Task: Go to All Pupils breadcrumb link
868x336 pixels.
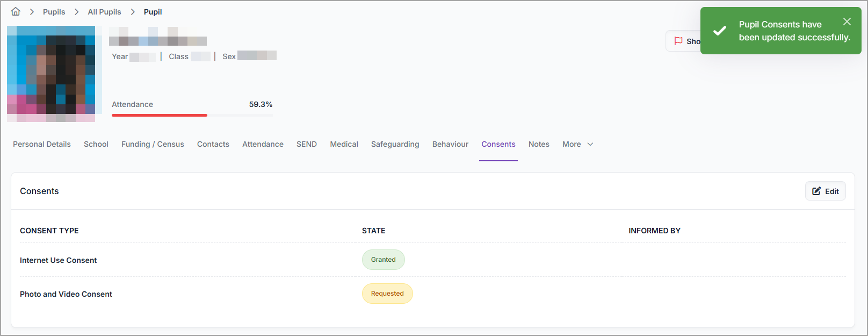Action: point(104,12)
